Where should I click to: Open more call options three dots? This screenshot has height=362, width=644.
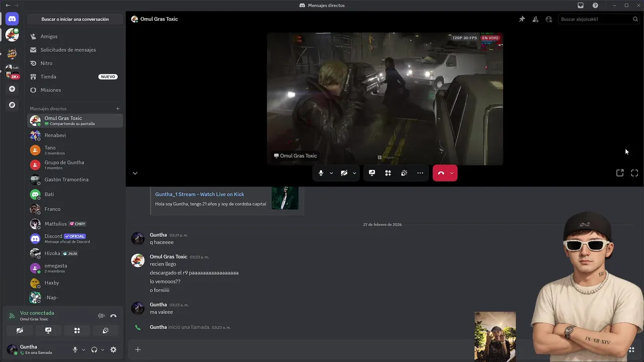(420, 173)
